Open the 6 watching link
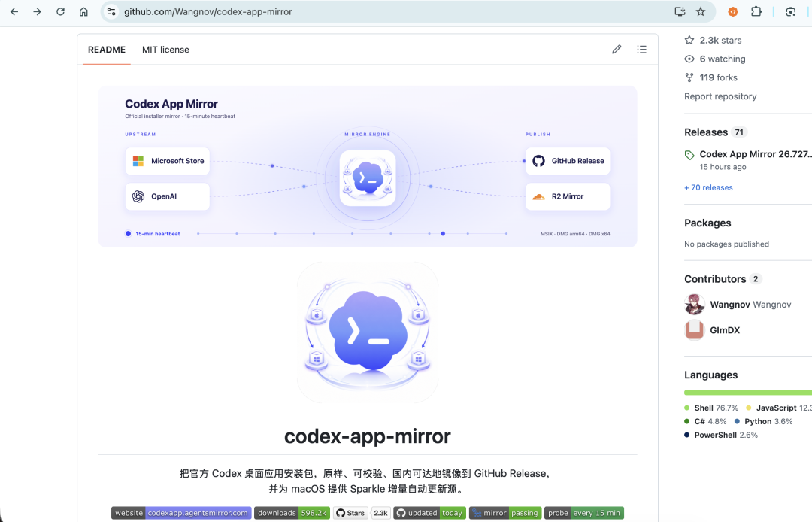Image resolution: width=812 pixels, height=522 pixels. [x=723, y=59]
